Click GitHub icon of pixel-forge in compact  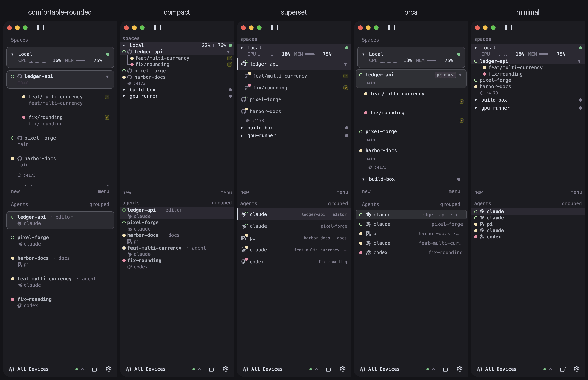coord(130,71)
